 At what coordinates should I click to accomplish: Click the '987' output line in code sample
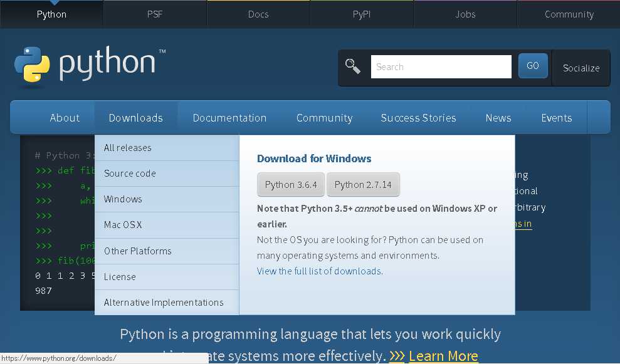click(43, 291)
